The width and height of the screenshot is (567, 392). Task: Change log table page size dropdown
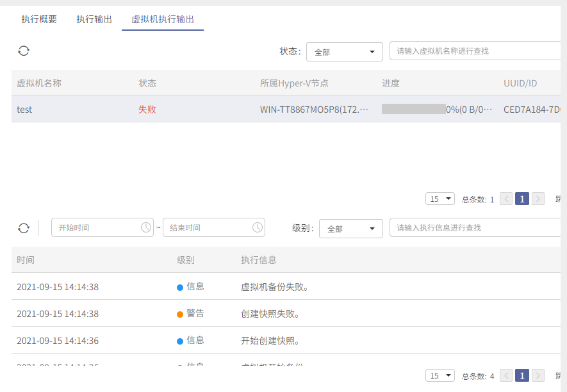click(440, 376)
